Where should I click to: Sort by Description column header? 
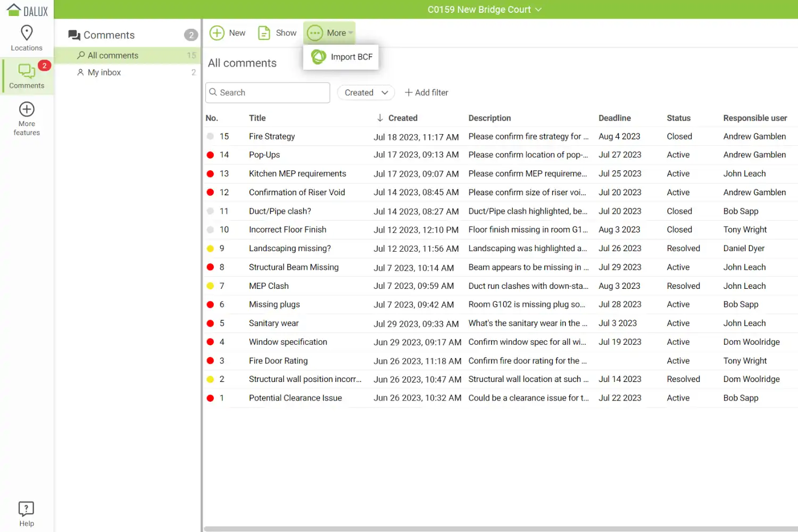489,118
